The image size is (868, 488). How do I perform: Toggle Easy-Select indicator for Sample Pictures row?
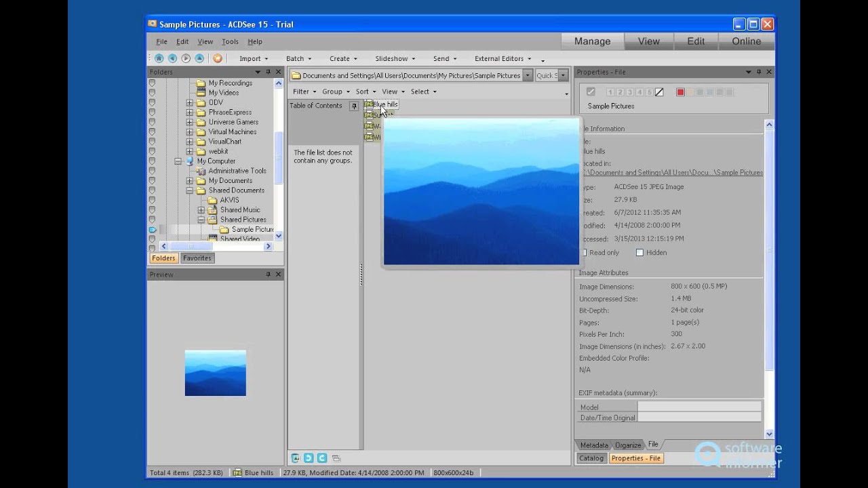pos(152,230)
